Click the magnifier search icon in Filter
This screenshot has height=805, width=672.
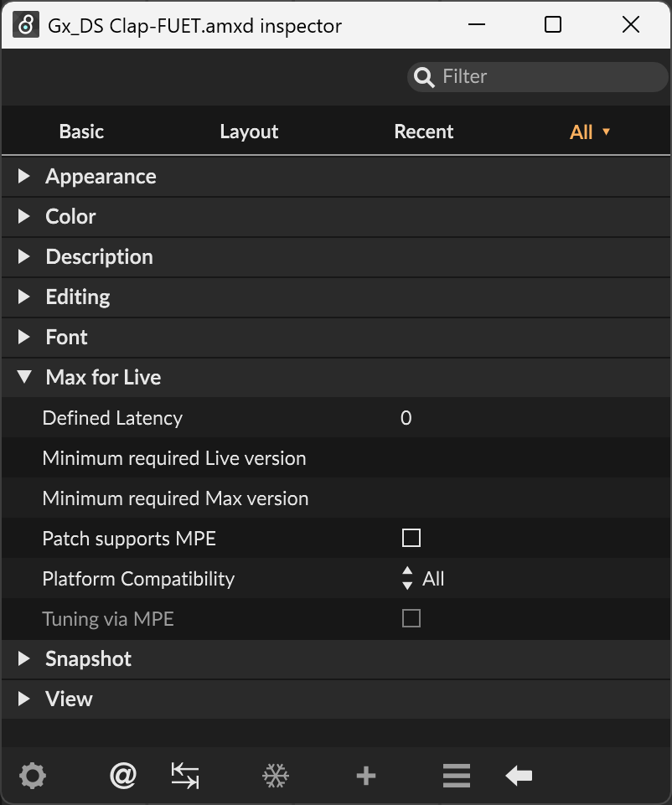pos(424,77)
